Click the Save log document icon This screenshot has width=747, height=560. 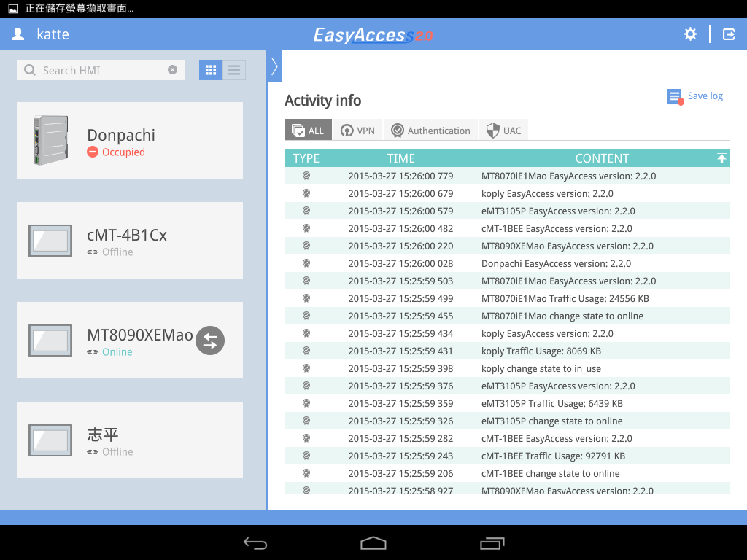[x=675, y=97]
